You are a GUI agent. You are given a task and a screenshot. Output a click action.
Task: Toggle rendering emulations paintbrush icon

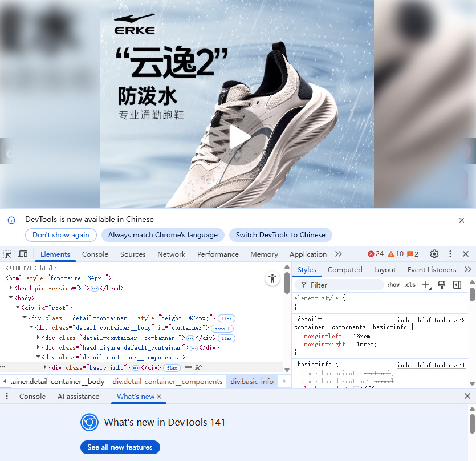[x=442, y=285]
